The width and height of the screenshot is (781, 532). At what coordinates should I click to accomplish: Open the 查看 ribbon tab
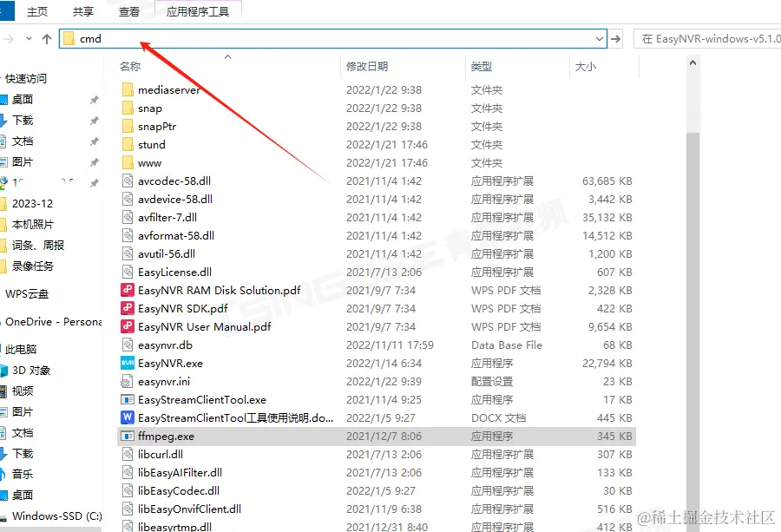point(129,11)
